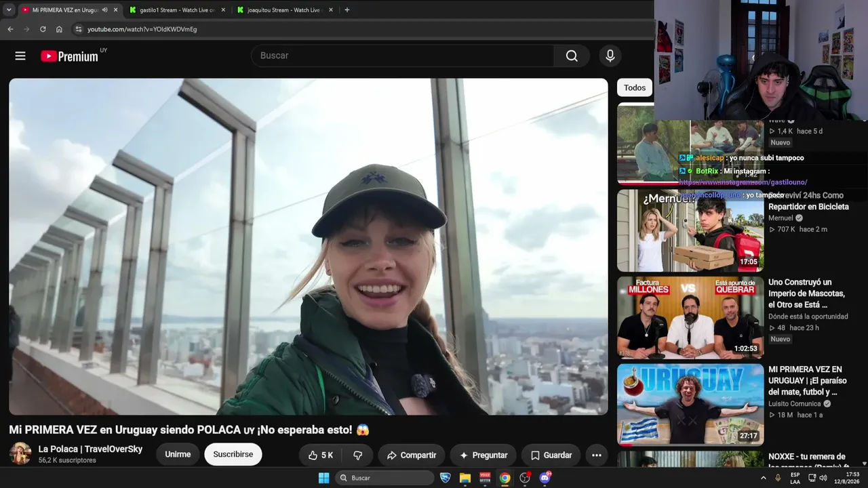Mute the YouTube tab audio icon
The image size is (868, 488).
[x=104, y=10]
